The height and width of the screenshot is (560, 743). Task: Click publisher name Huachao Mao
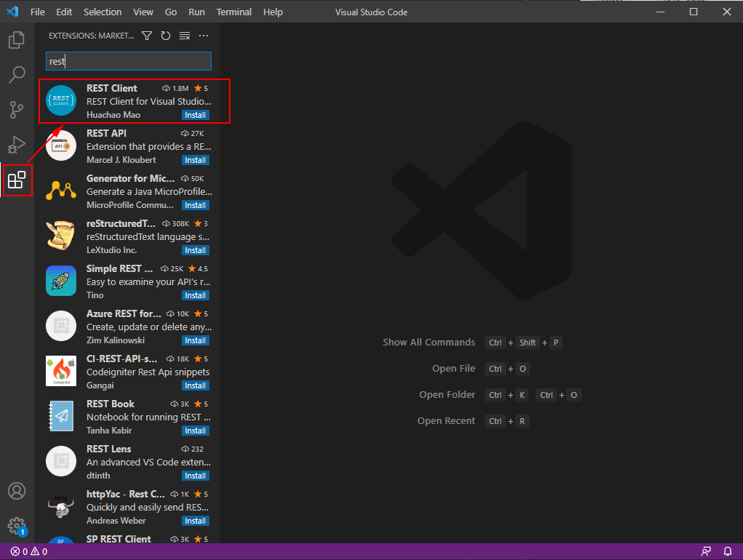tap(113, 115)
